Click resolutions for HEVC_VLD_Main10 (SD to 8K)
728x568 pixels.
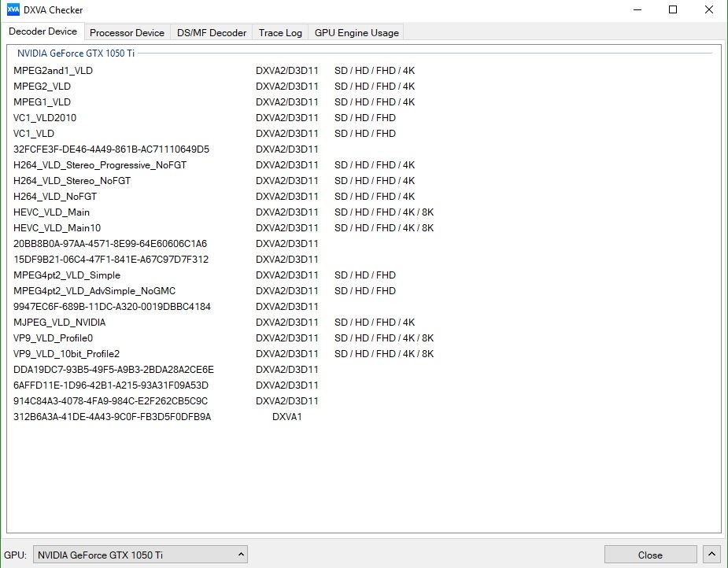(x=384, y=228)
